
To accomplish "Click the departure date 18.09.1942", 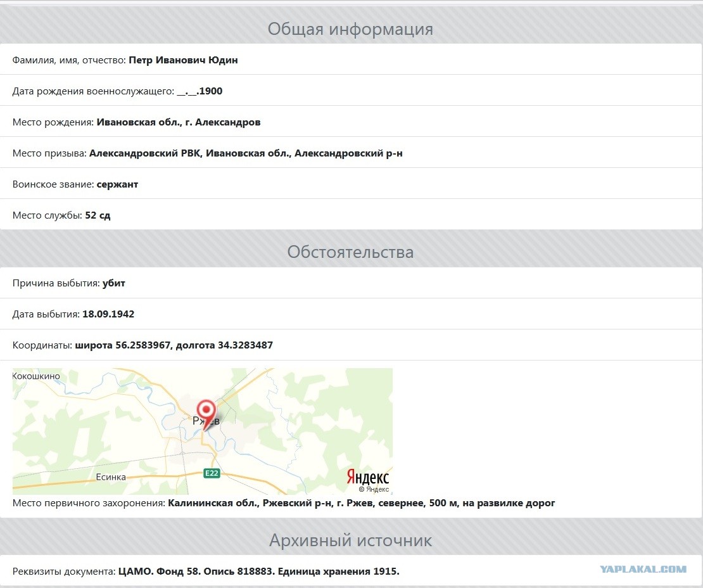I will [108, 314].
